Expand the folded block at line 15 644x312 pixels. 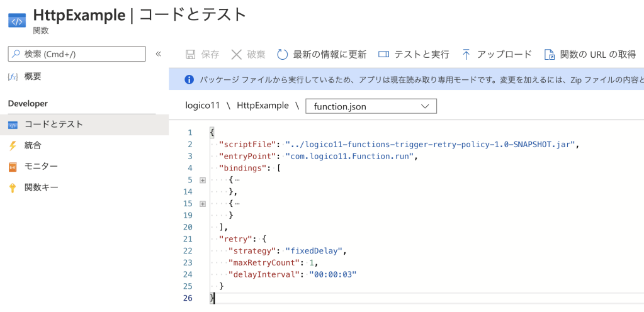click(x=202, y=204)
